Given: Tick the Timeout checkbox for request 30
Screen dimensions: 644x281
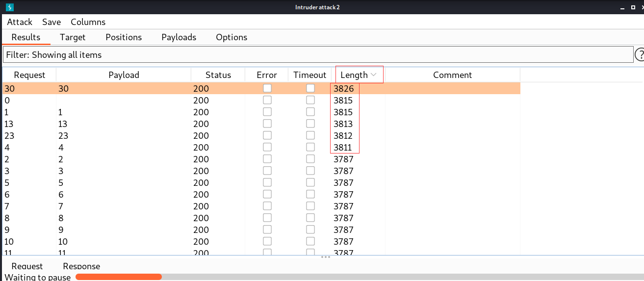Looking at the screenshot, I should coord(310,88).
